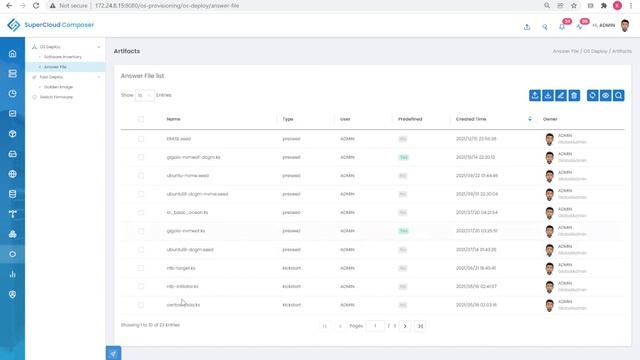Click the Owner column header

(x=550, y=119)
